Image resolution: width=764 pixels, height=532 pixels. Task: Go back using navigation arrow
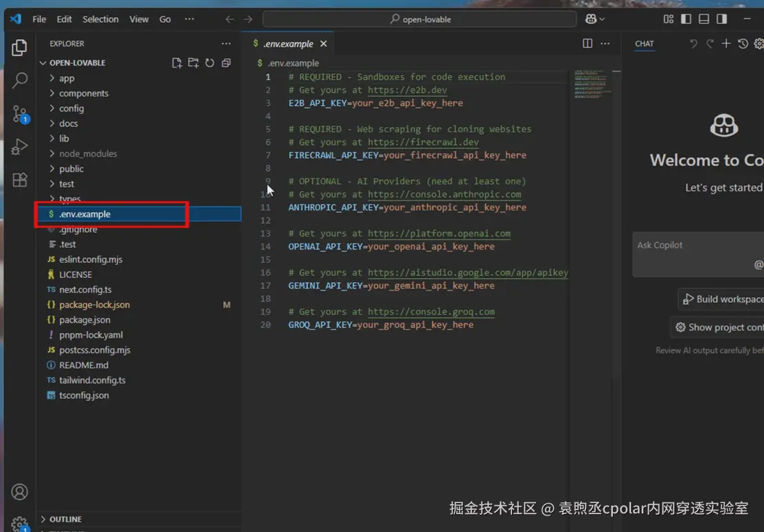coord(229,19)
